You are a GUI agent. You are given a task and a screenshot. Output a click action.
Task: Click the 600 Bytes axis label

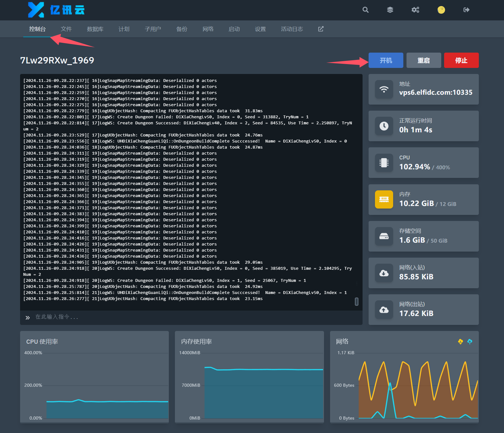click(344, 385)
